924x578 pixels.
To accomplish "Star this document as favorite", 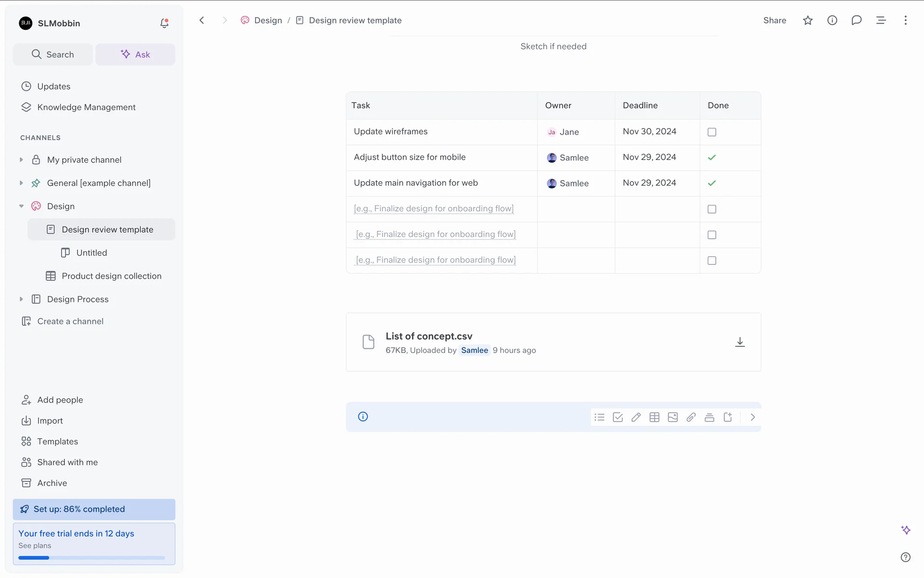I will click(808, 20).
